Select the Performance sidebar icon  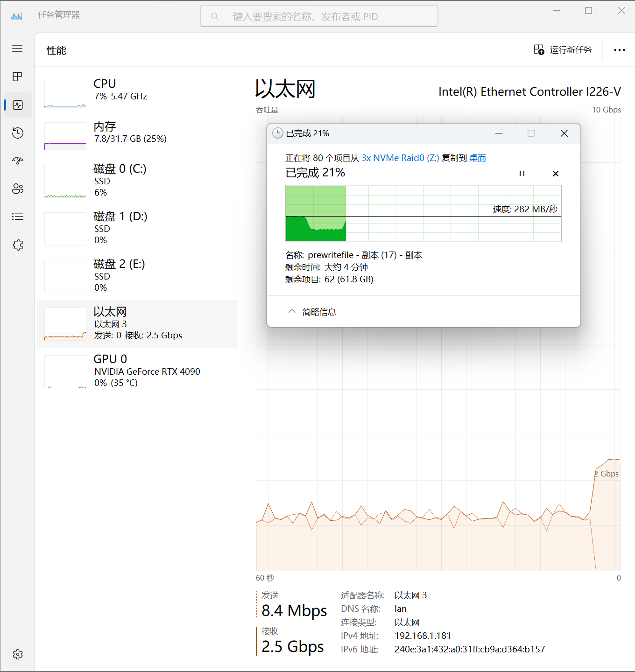point(18,105)
